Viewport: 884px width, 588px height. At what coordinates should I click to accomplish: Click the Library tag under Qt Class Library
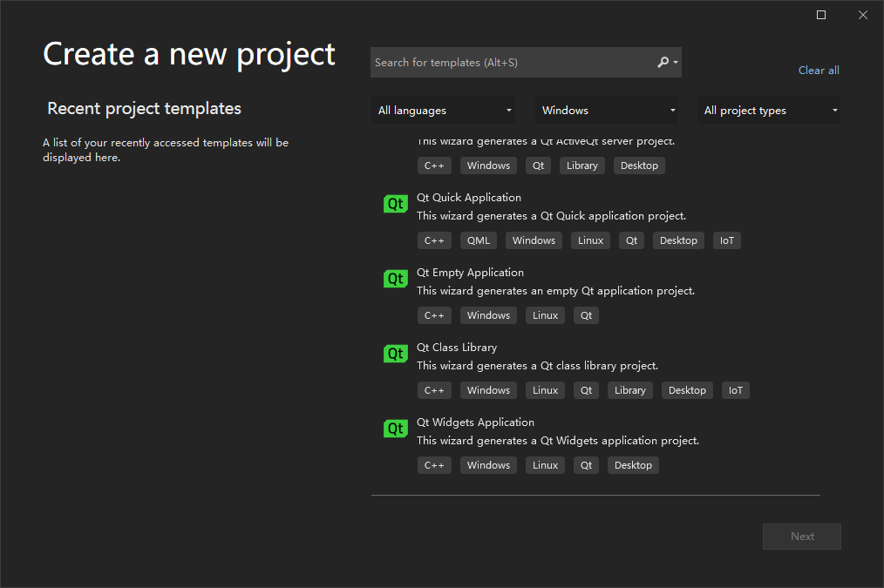click(x=629, y=390)
